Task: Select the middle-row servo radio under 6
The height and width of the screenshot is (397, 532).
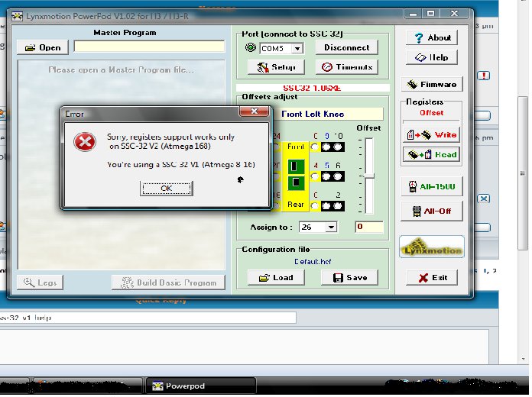Action: click(338, 176)
